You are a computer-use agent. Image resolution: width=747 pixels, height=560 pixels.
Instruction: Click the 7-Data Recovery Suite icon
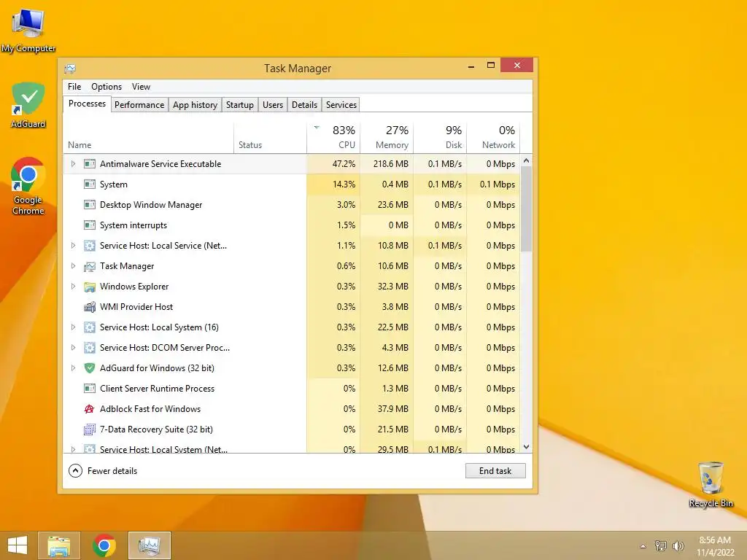90,429
